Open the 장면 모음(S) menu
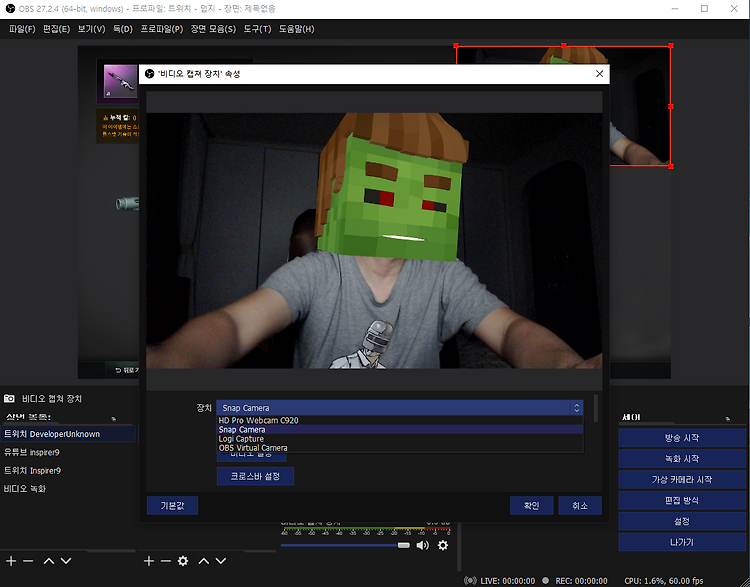This screenshot has width=750, height=587. [x=213, y=29]
